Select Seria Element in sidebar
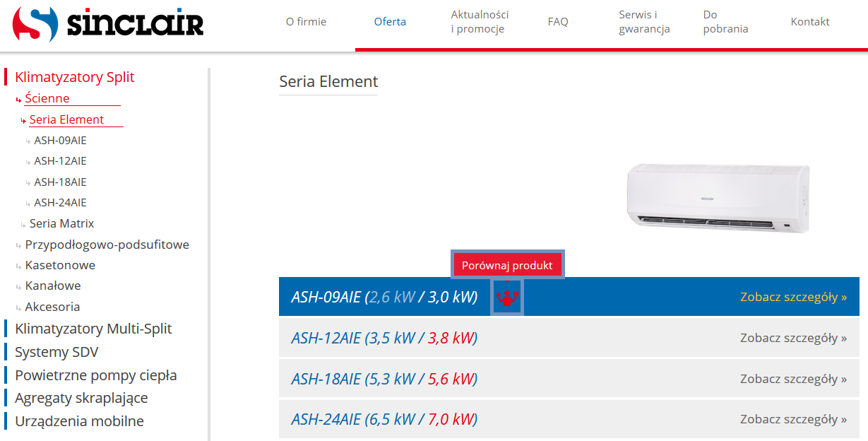 (66, 119)
